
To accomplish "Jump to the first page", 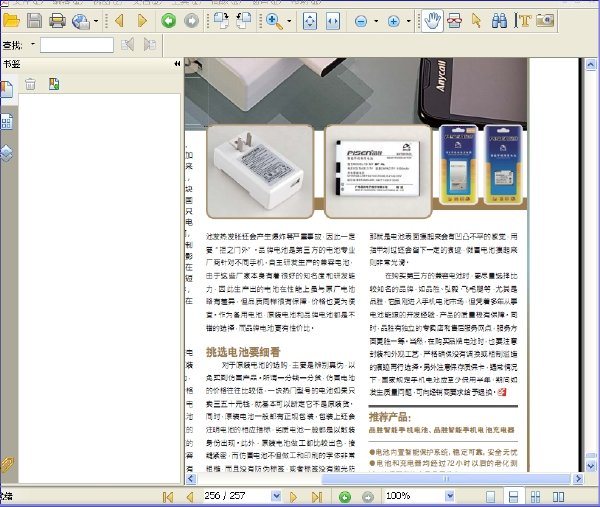I will click(x=168, y=497).
